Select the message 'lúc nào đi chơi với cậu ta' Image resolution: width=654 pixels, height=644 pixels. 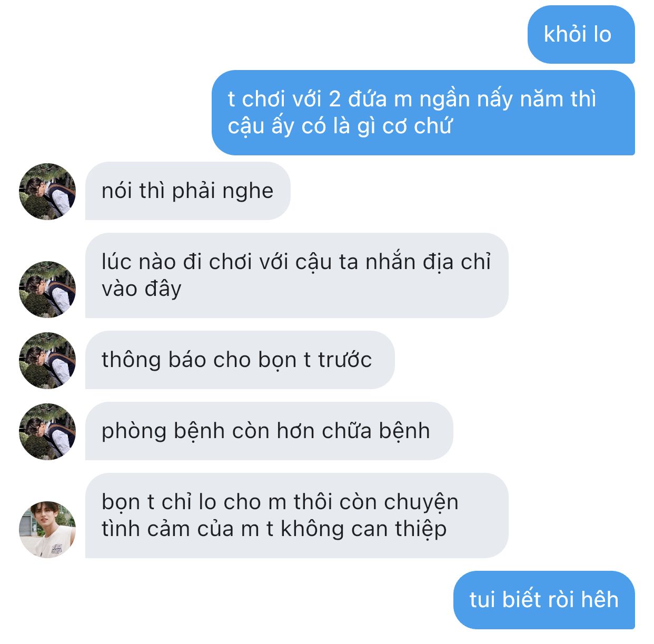pyautogui.click(x=297, y=275)
